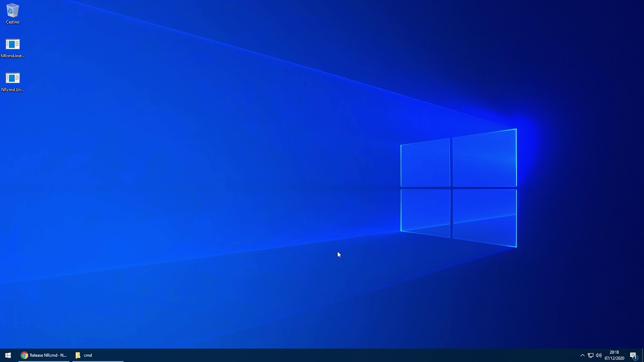This screenshot has width=644, height=362.
Task: Switch to the cmd folder taskbar window
Action: (98, 355)
